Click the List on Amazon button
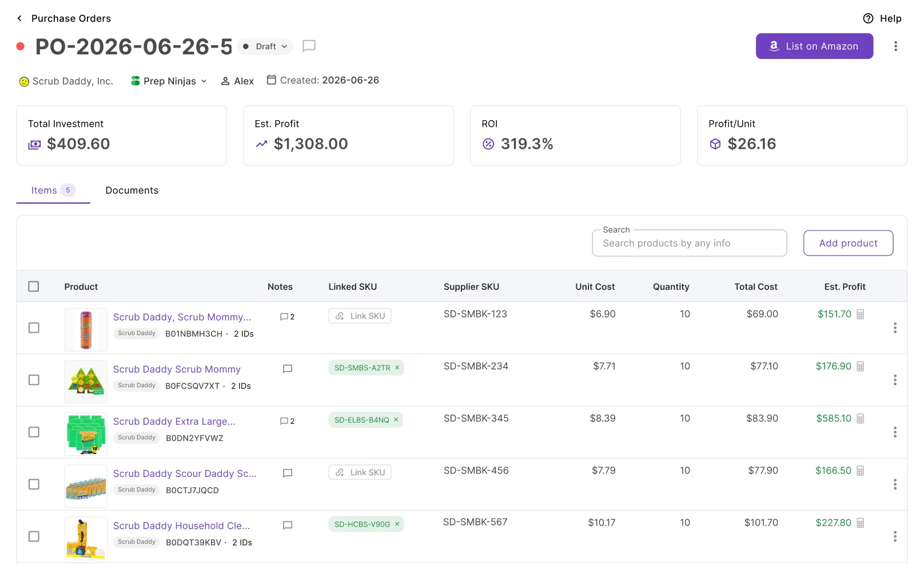The width and height of the screenshot is (924, 565). 814,46
